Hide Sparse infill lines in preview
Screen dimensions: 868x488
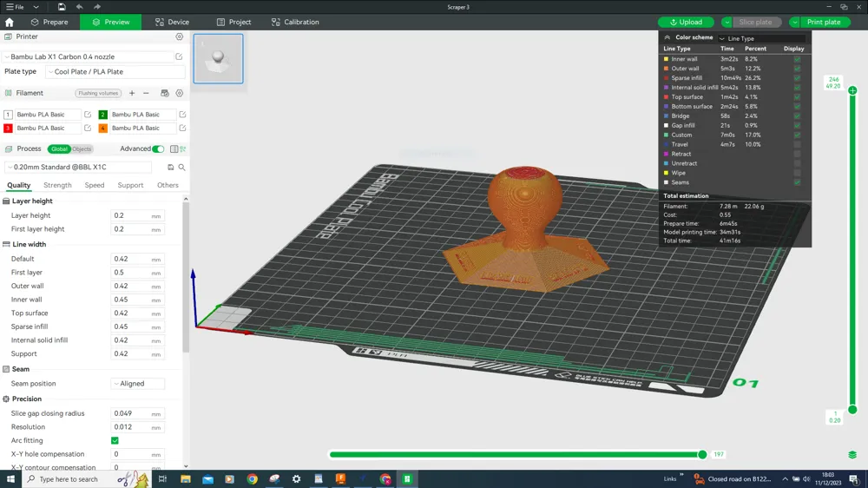tap(797, 78)
